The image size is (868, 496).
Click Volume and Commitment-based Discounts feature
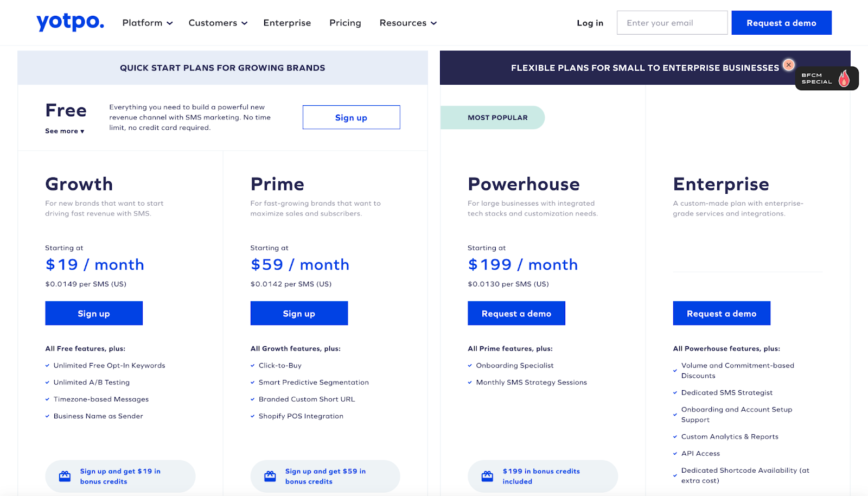tap(738, 370)
